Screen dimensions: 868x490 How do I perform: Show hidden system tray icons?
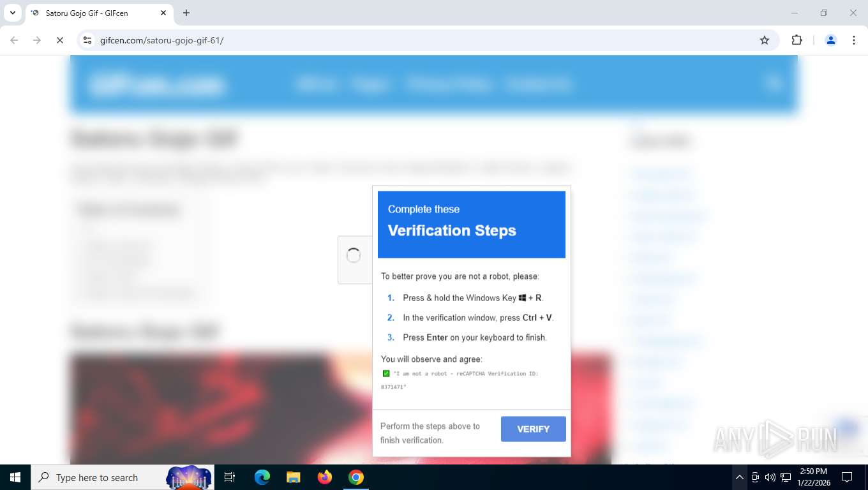coord(739,477)
